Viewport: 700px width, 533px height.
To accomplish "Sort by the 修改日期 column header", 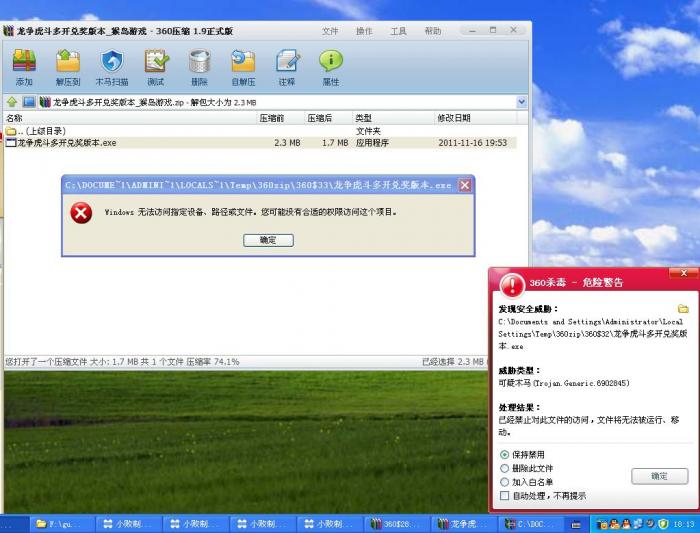I will coord(475,118).
